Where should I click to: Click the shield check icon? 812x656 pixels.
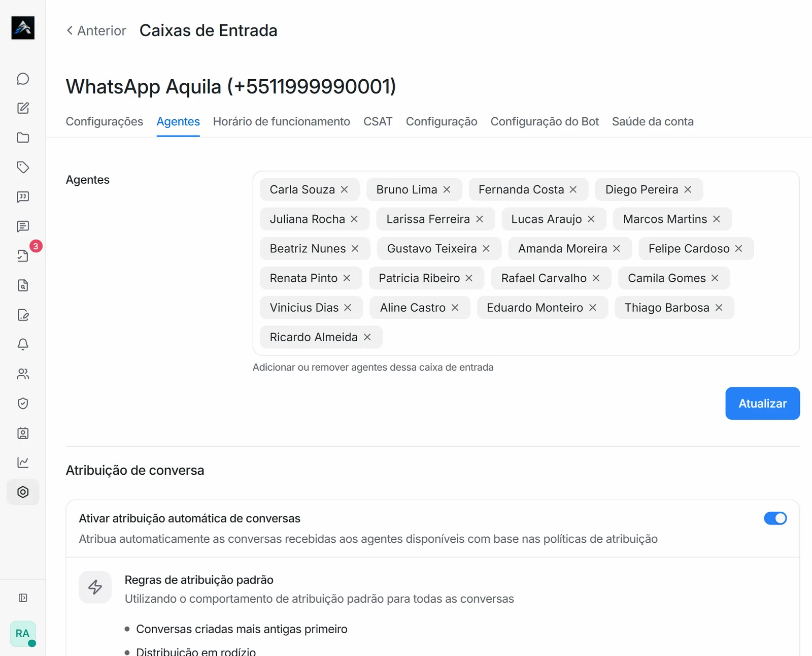click(23, 404)
